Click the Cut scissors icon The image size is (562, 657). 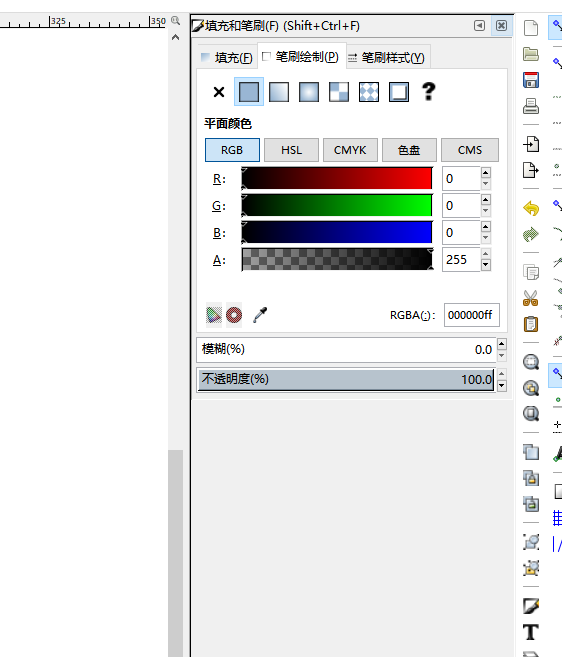pyautogui.click(x=531, y=298)
